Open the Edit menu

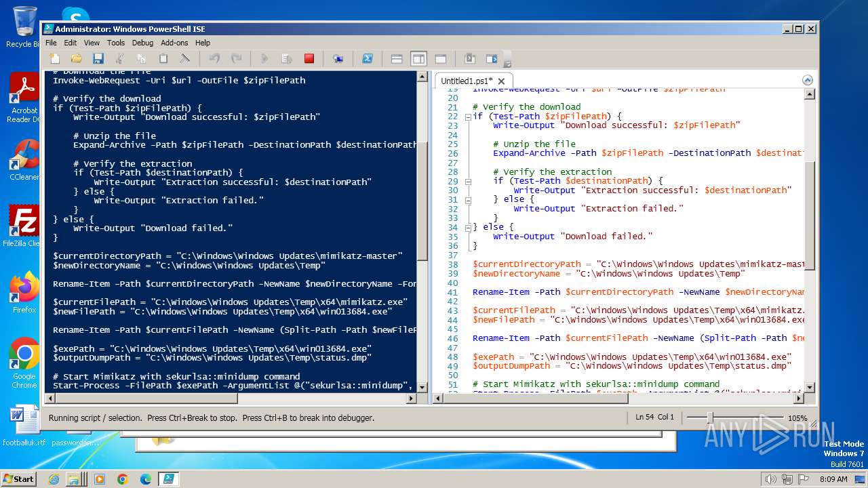click(x=71, y=43)
